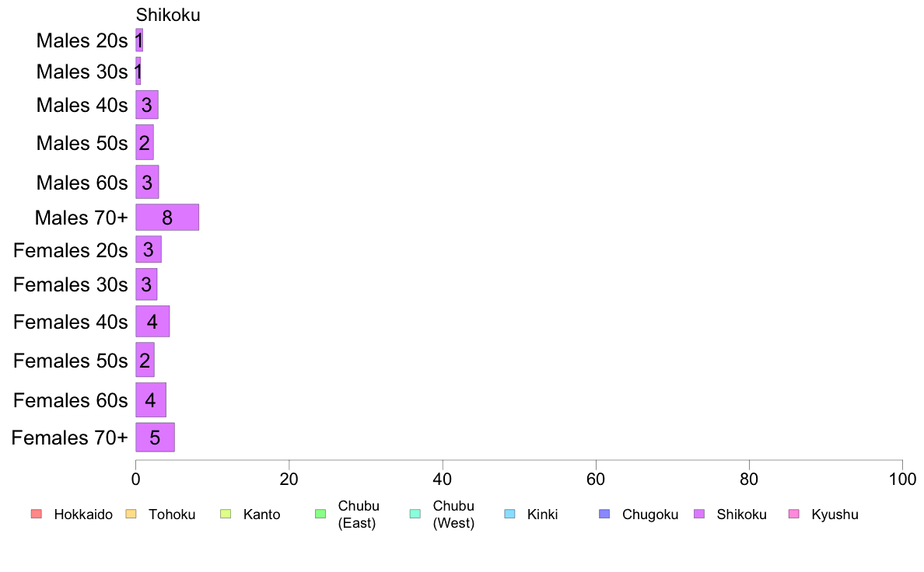Click the Females 60s axis label

70,400
